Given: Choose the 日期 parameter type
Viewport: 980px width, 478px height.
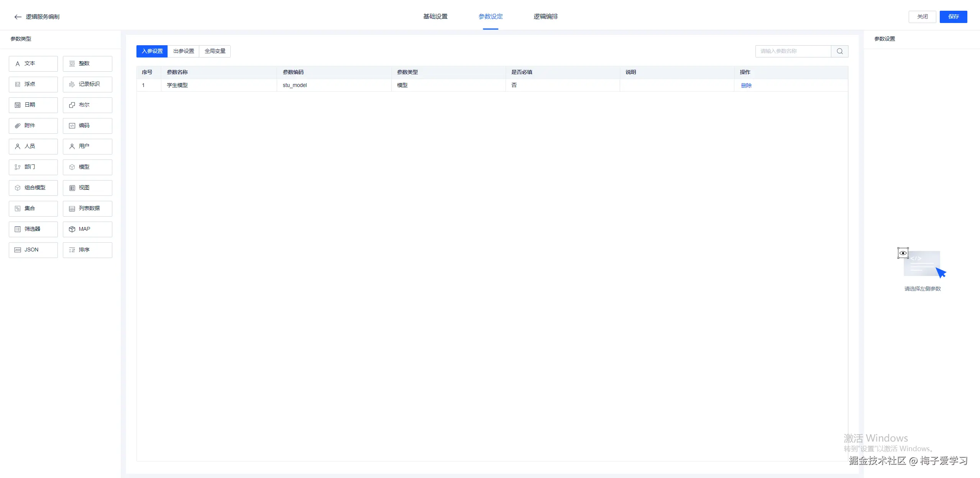Looking at the screenshot, I should pos(33,105).
